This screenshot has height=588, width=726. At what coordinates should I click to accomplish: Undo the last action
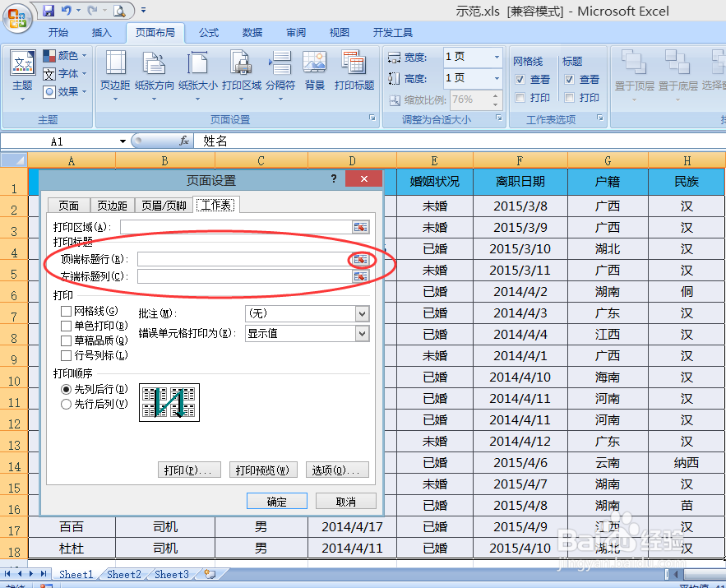[x=67, y=10]
